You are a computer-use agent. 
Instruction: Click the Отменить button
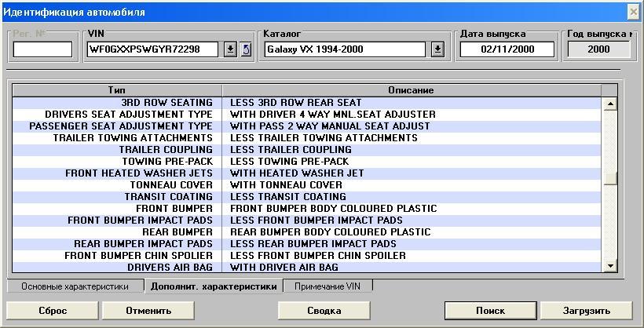[x=148, y=311]
